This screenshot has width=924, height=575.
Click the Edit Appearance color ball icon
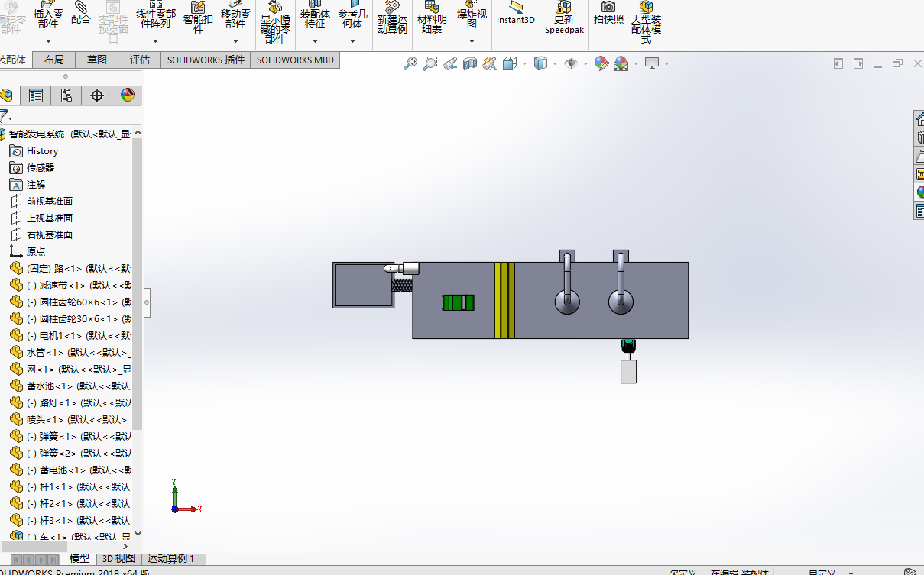pos(601,63)
